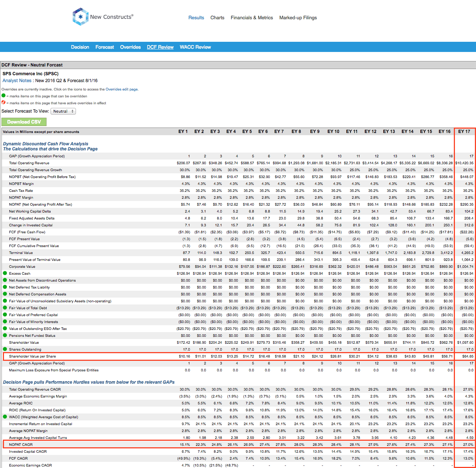Click the New Constructs brand name
The height and width of the screenshot is (468, 476).
(x=112, y=17)
